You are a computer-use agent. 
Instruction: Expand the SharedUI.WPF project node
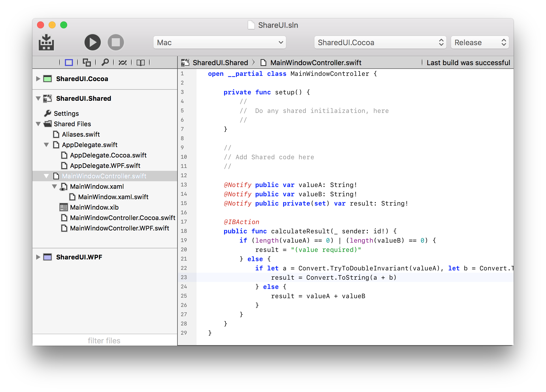[38, 257]
